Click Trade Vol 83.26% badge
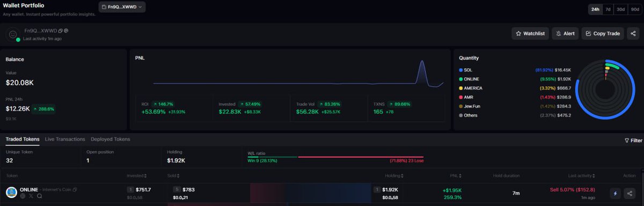This screenshot has width=644, height=206. pyautogui.click(x=329, y=104)
